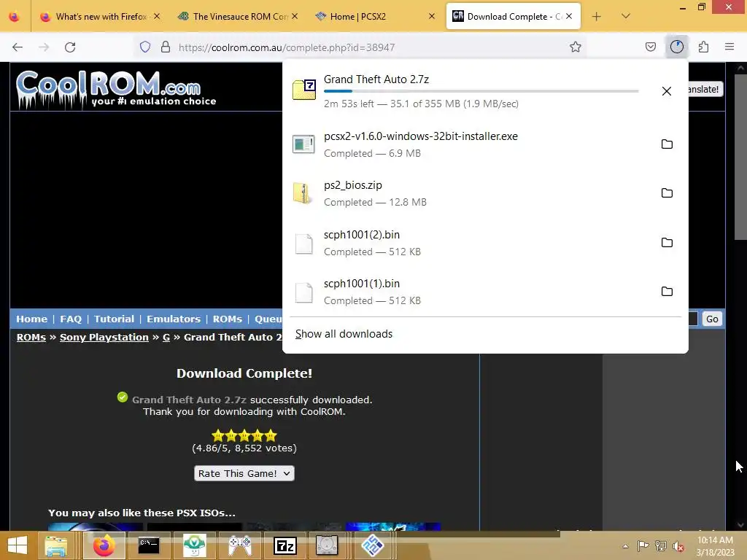
Task: Open a new browser tab
Action: coord(597,17)
